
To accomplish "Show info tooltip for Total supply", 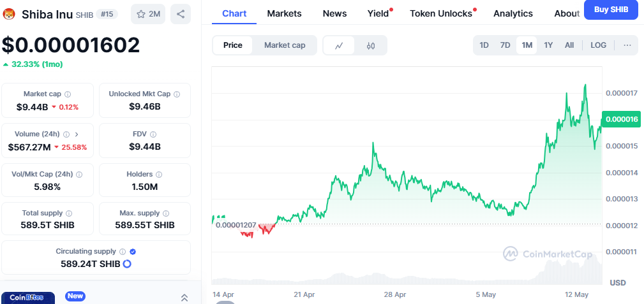I will pyautogui.click(x=69, y=214).
